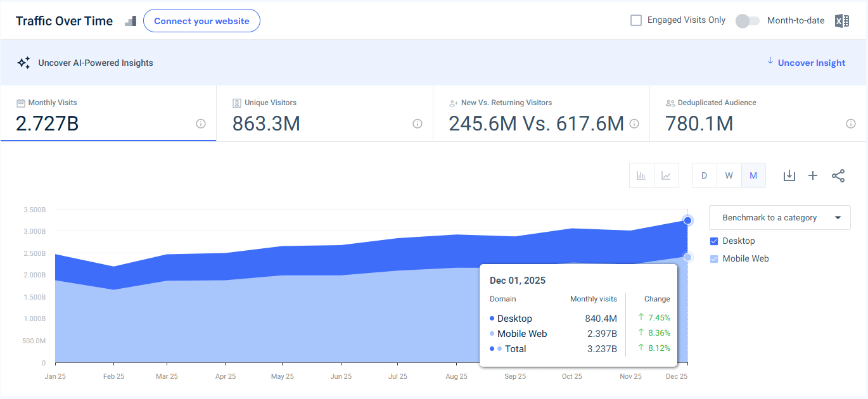This screenshot has height=399, width=868.
Task: Hide the Desktop traffic series
Action: pyautogui.click(x=715, y=241)
